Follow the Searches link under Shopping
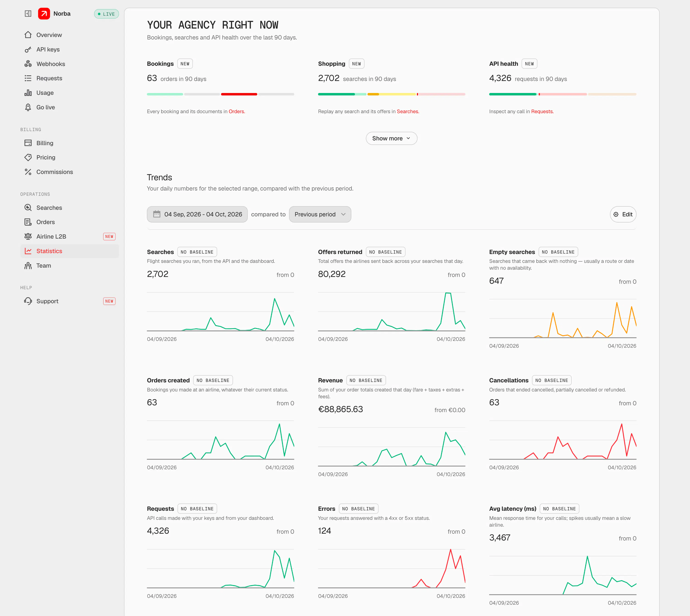This screenshot has height=616, width=690. pos(408,111)
